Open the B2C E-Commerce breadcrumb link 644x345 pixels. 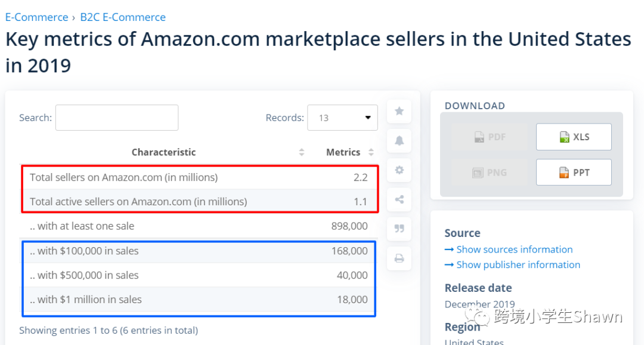coord(123,17)
